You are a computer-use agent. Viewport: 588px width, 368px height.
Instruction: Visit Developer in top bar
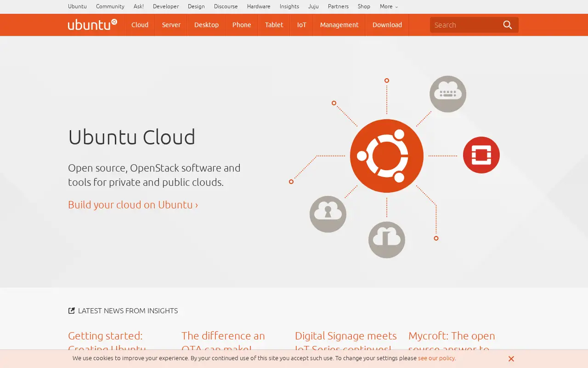(166, 6)
